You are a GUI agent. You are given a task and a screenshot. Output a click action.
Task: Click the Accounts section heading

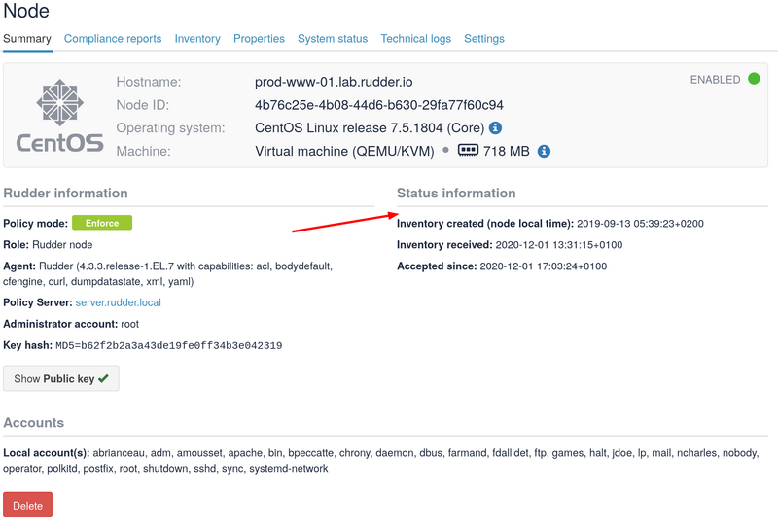pos(34,423)
